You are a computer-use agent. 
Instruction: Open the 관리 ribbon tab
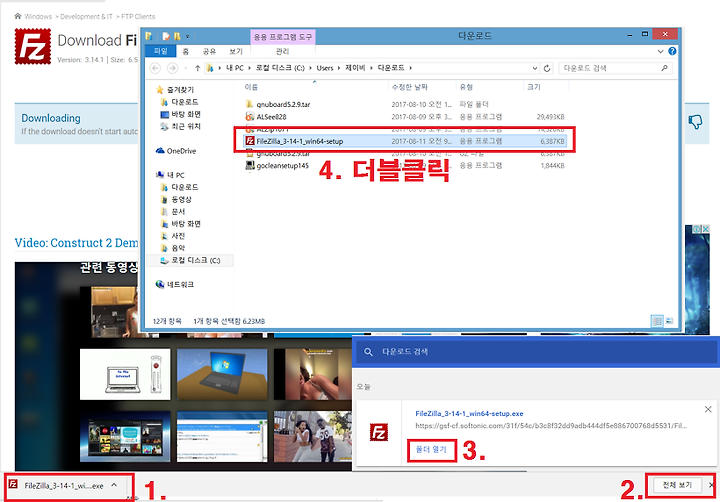[x=282, y=51]
